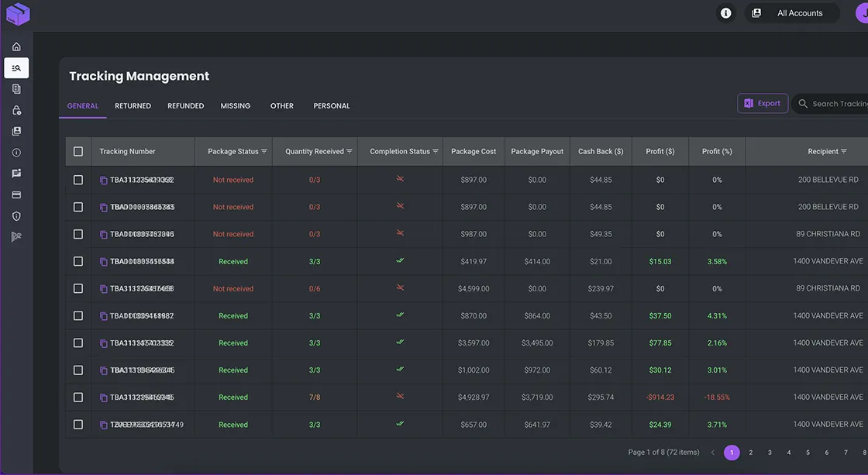868x475 pixels.
Task: Open page 6 in pagination
Action: 826,453
